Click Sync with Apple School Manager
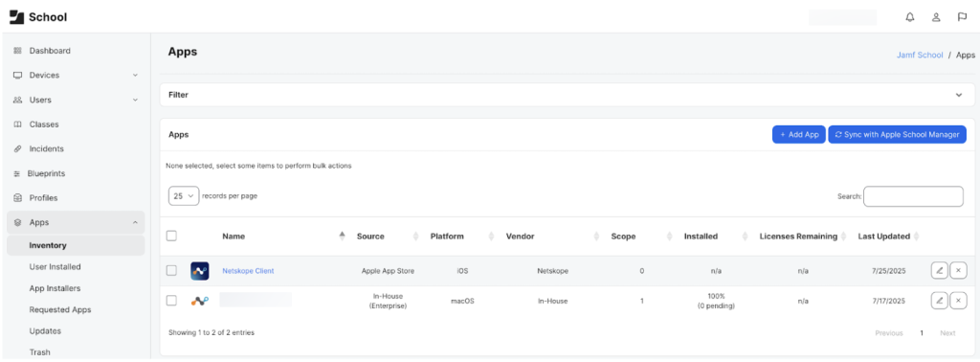 tap(897, 134)
